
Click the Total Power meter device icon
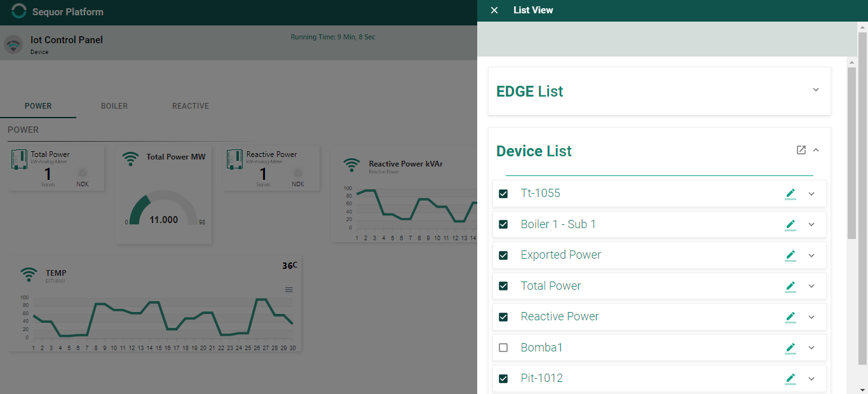(20, 160)
